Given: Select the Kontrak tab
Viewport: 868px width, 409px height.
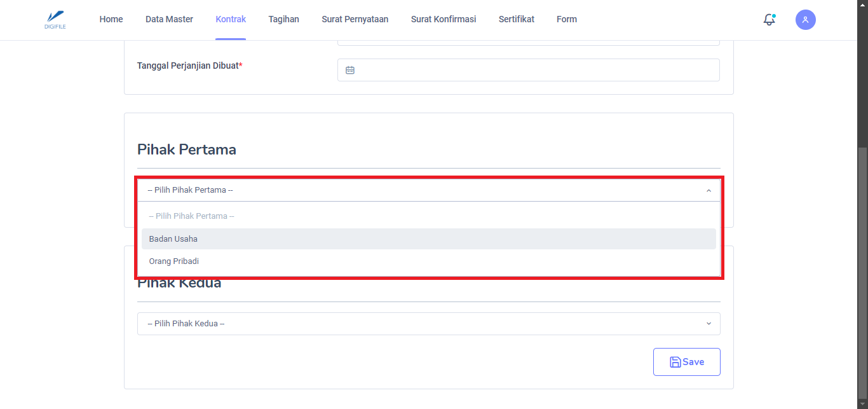Looking at the screenshot, I should [x=231, y=19].
